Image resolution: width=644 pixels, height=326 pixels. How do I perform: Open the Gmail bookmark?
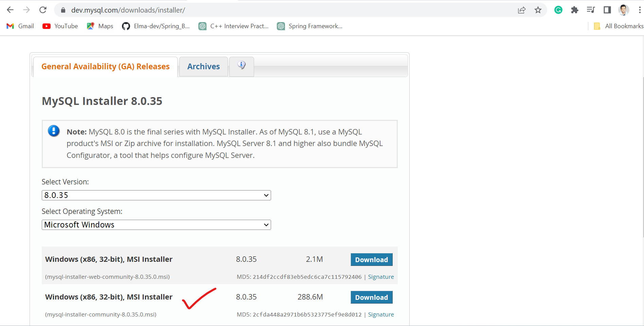click(20, 26)
